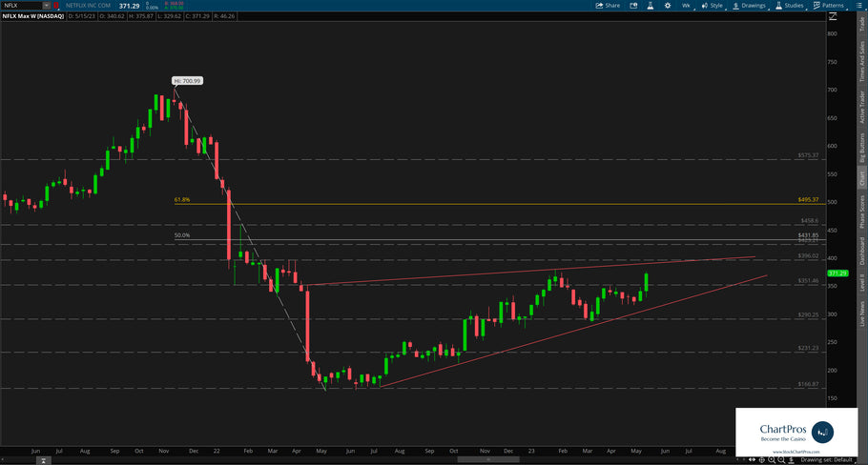
Task: Open the Trade sidebar tab
Action: point(862,24)
